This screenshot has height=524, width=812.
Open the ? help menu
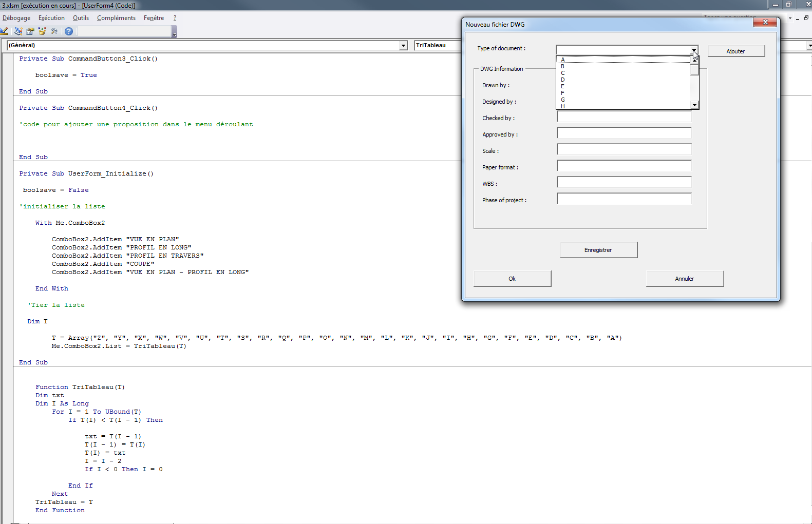pyautogui.click(x=175, y=18)
